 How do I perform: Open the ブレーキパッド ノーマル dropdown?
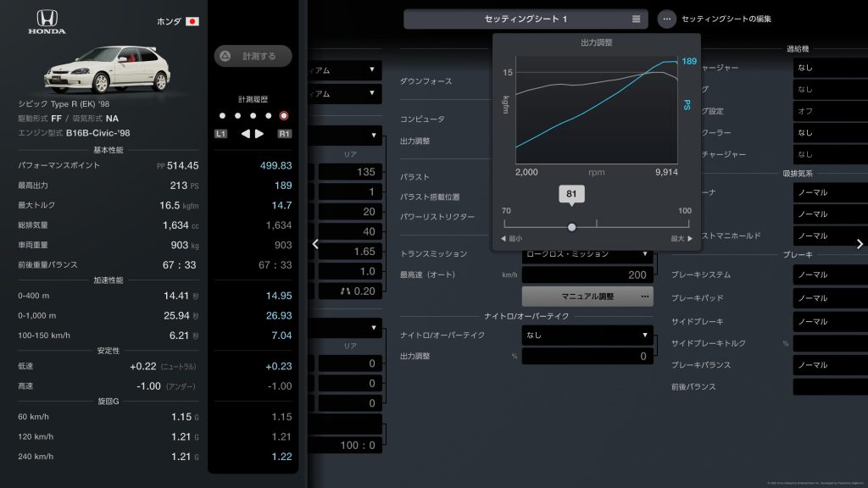click(x=831, y=297)
